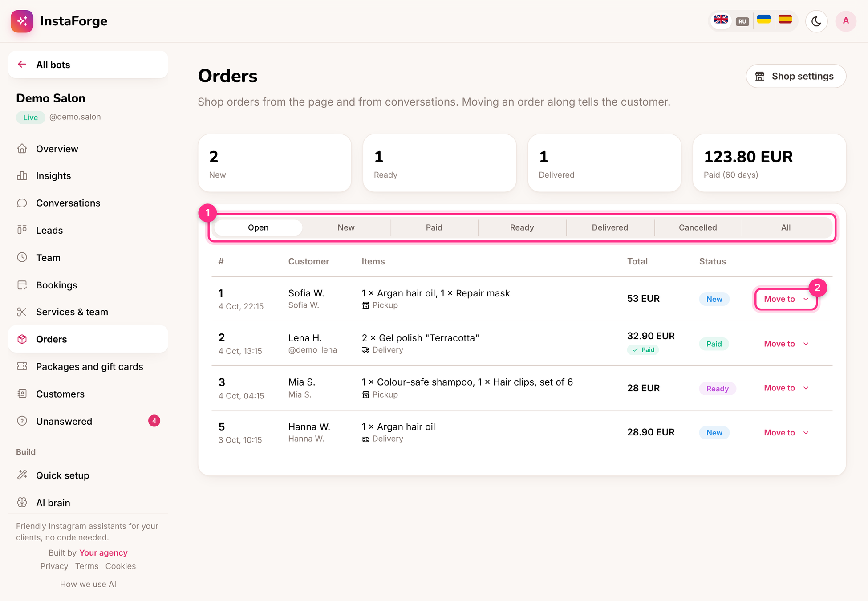This screenshot has height=601, width=868.
Task: Click the Paid status badge on order 2
Action: [714, 344]
